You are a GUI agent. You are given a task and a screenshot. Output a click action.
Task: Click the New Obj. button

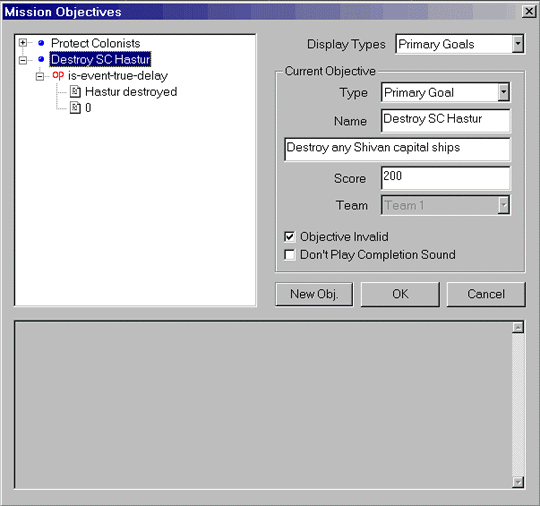tap(314, 294)
